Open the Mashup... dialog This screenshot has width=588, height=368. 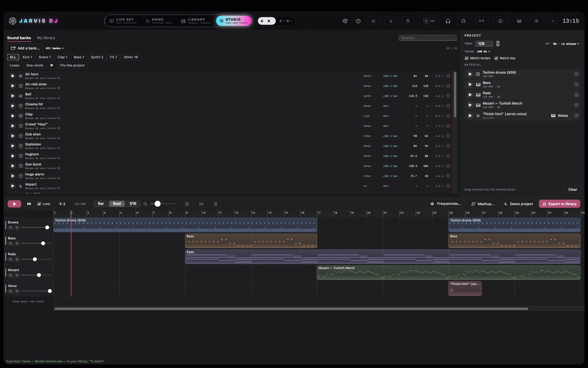tap(482, 204)
